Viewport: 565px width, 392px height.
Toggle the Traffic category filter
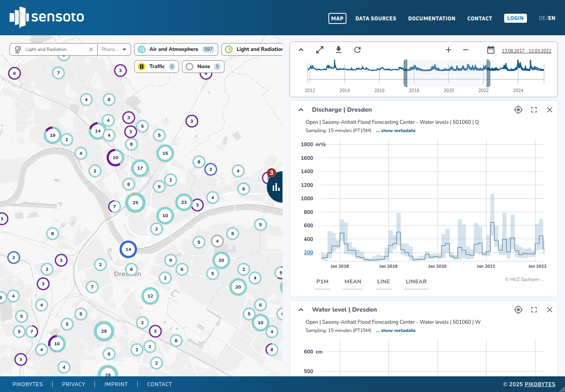coord(157,67)
